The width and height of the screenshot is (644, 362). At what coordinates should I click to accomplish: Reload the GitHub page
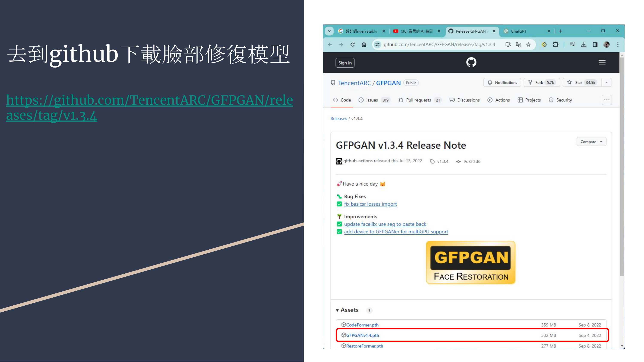coord(352,44)
